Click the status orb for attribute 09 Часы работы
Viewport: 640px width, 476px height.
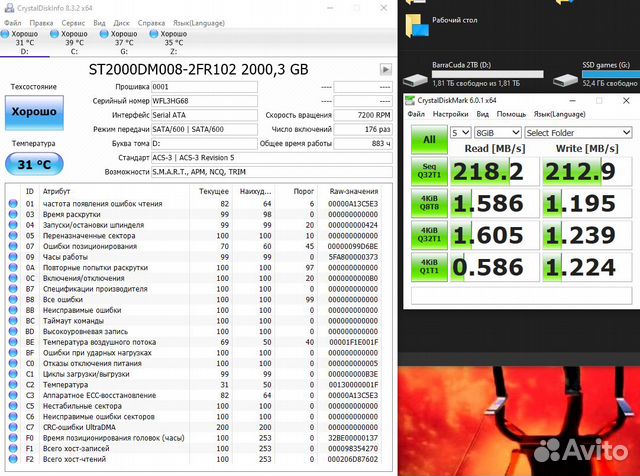pos(13,256)
